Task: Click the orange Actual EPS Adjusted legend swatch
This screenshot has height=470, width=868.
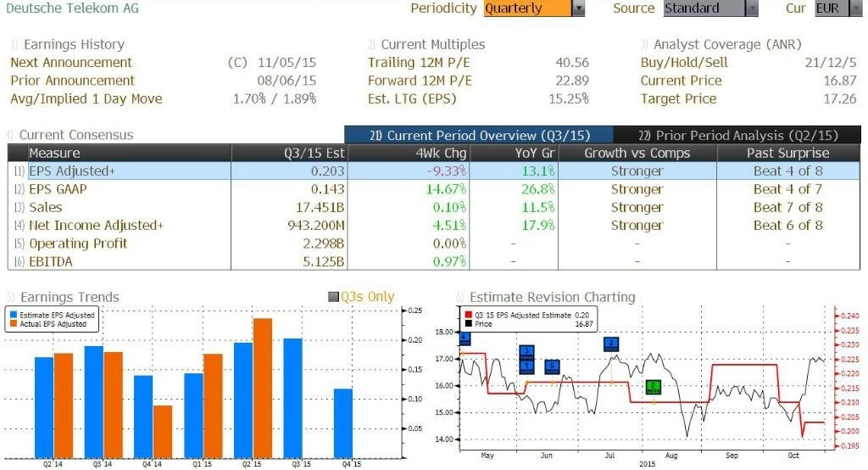Action: coord(14,324)
